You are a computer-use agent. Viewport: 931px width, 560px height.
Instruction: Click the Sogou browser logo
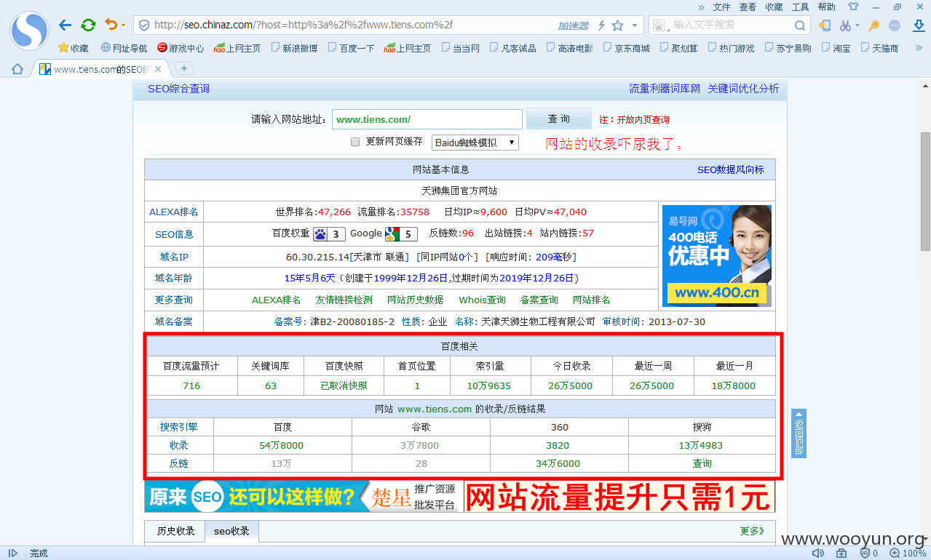[x=29, y=31]
